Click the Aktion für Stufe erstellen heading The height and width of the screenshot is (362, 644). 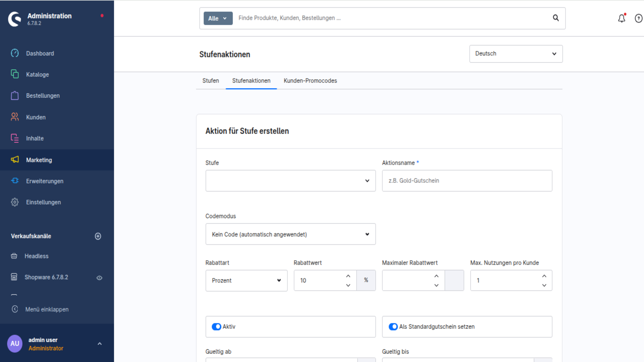(x=247, y=131)
